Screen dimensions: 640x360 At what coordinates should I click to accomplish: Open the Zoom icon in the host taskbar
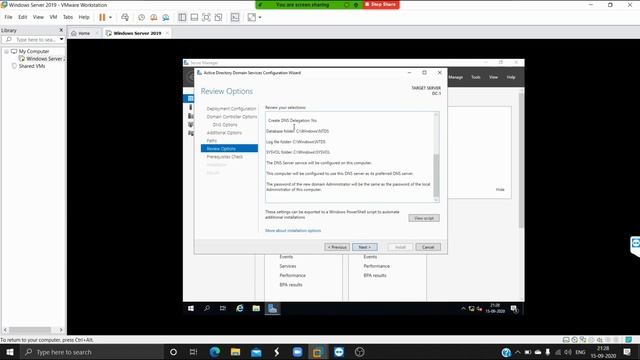(x=298, y=352)
